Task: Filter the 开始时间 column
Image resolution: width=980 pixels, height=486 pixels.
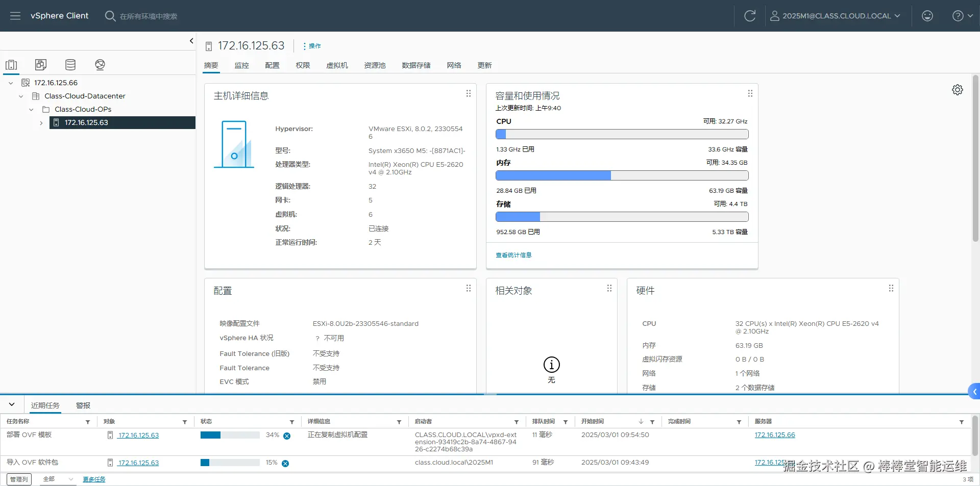Action: coord(652,422)
